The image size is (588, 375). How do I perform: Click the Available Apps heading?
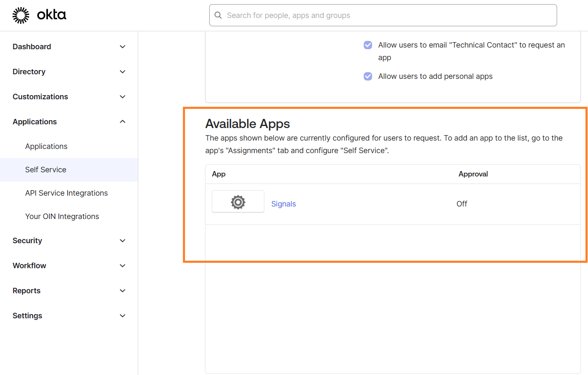tap(248, 124)
